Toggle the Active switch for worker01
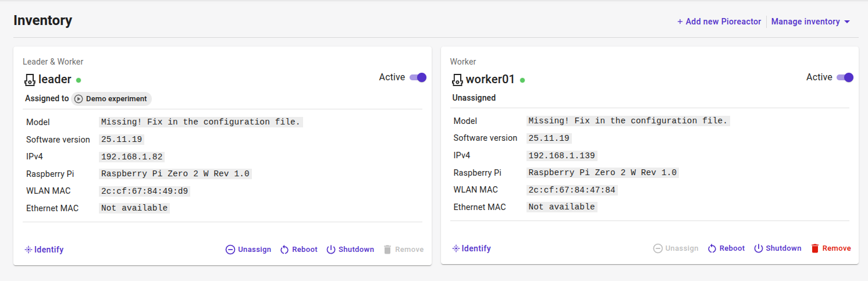Image resolution: width=868 pixels, height=281 pixels. [x=845, y=77]
